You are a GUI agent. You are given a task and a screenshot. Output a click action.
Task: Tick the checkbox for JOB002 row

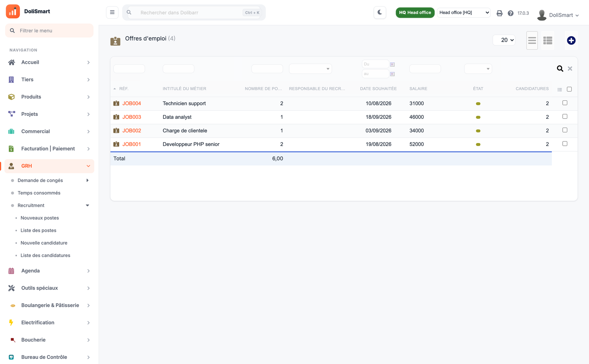pyautogui.click(x=565, y=130)
